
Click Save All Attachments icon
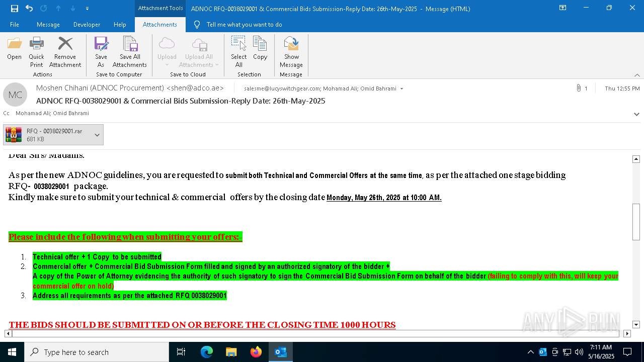130,52
